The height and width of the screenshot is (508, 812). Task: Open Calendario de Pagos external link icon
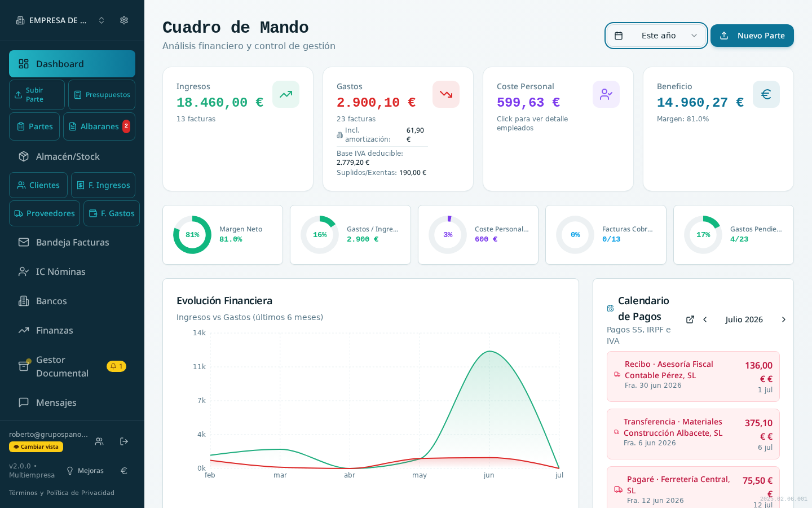690,319
